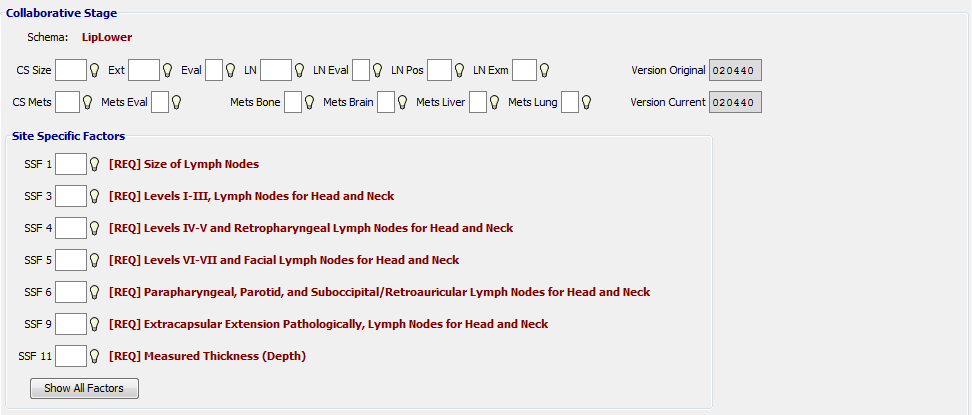This screenshot has width=972, height=415.
Task: Open lightbulb lookup for SSF 3
Action: [x=95, y=196]
